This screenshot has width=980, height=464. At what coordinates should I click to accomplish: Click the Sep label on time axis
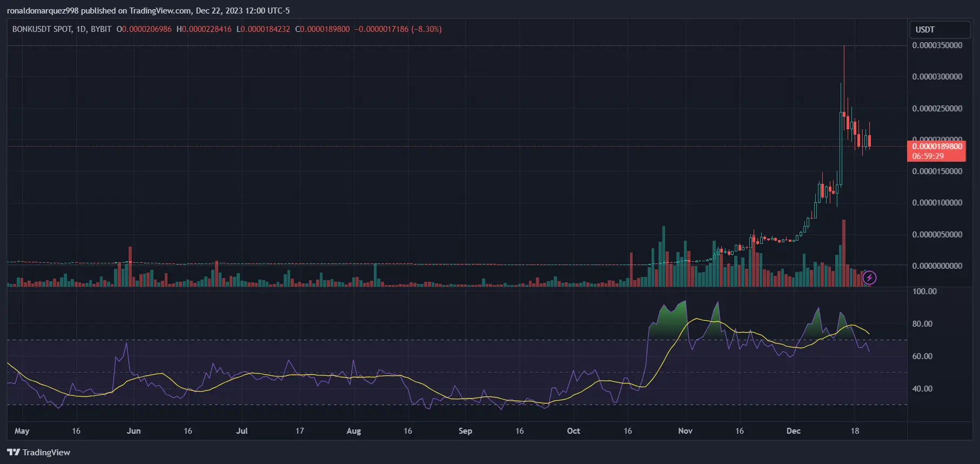coord(465,431)
